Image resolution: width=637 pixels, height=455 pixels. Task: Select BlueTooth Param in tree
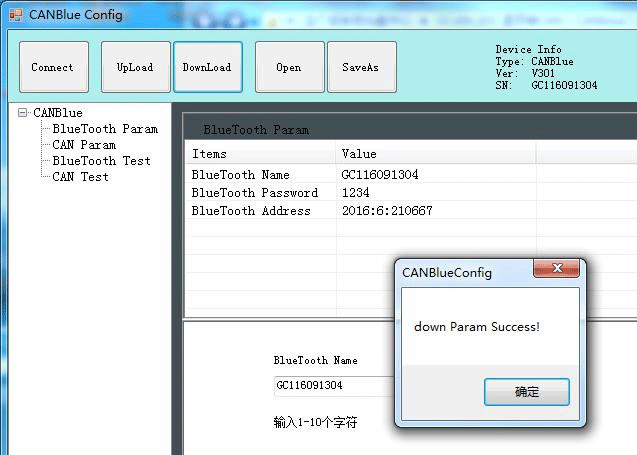[105, 129]
